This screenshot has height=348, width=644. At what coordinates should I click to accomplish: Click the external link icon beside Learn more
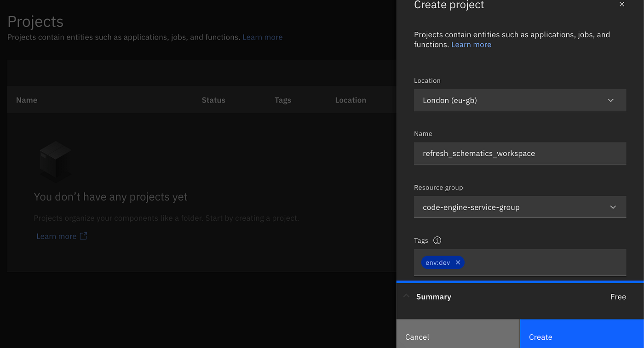[x=83, y=236]
